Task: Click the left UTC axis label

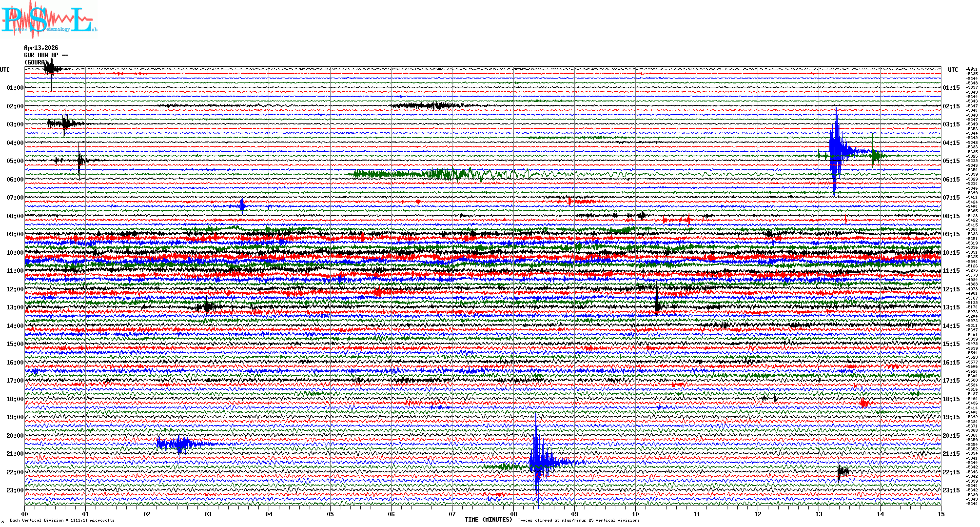Action: click(x=5, y=70)
